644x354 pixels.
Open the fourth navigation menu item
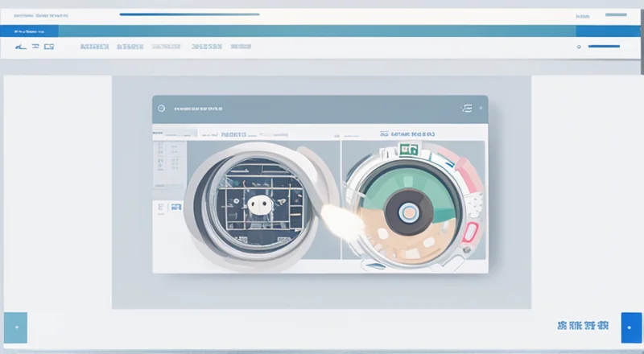point(206,47)
